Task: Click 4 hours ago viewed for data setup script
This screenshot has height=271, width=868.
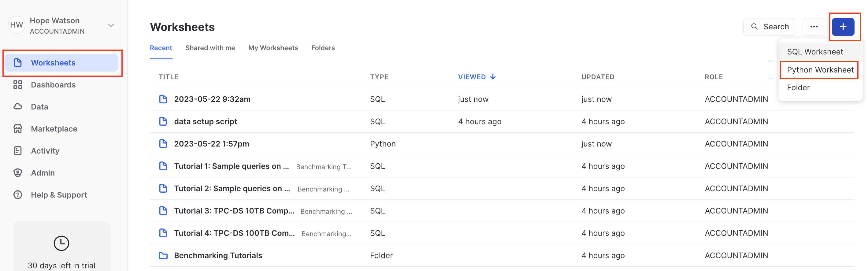Action: coord(480,121)
